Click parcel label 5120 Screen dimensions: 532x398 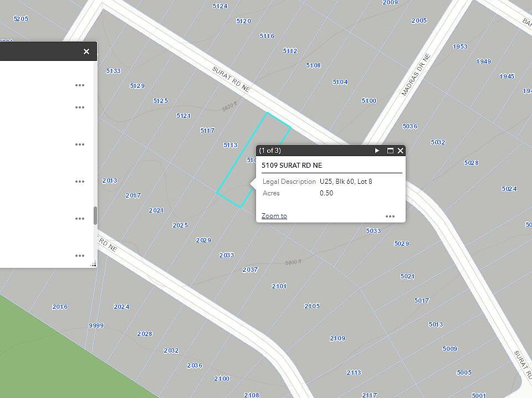click(244, 21)
